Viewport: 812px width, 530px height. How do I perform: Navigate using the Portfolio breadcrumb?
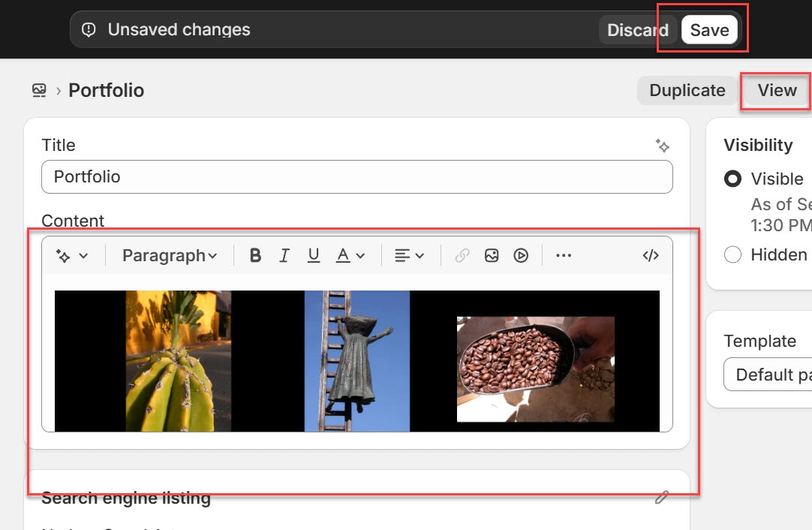106,90
